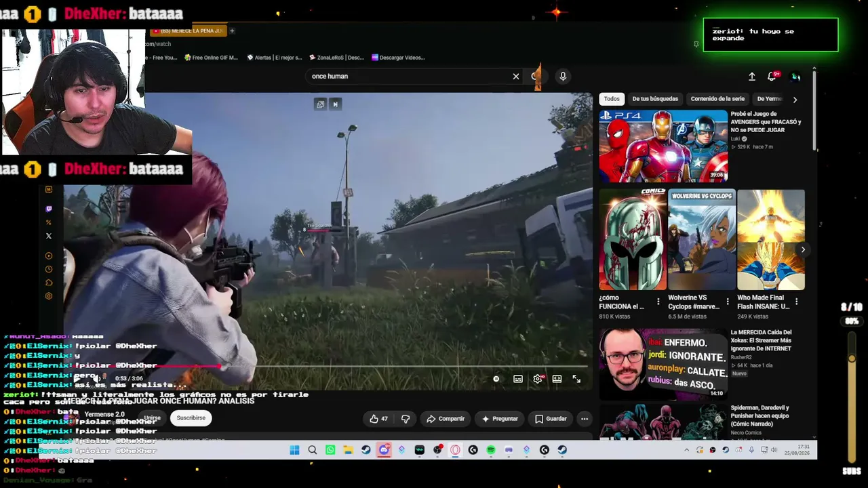Viewport: 868px width, 488px height.
Task: Select the 'MERECE LA PENA' browser tab
Action: [x=188, y=30]
